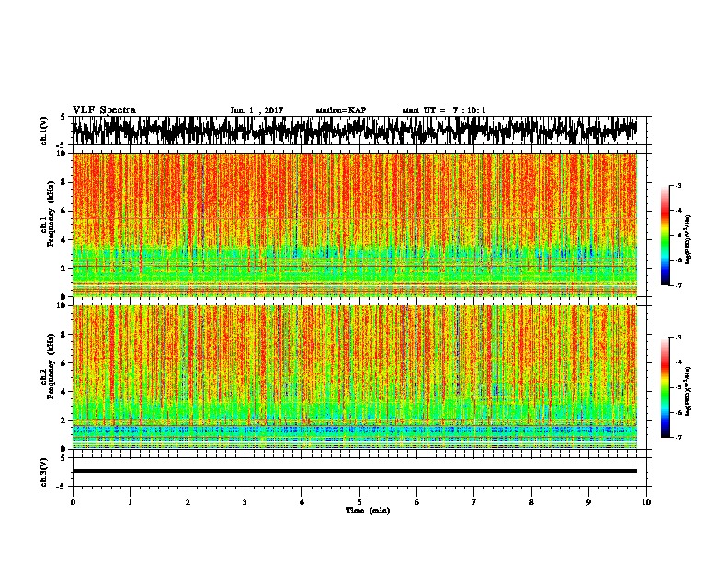Viewport: 728px width, 563px height.
Task: Click the time axis tick label "5"
Action: tap(359, 502)
